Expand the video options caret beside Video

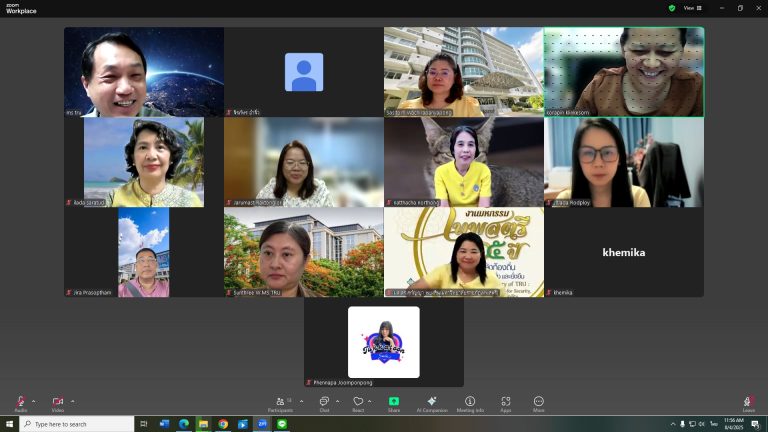point(72,401)
